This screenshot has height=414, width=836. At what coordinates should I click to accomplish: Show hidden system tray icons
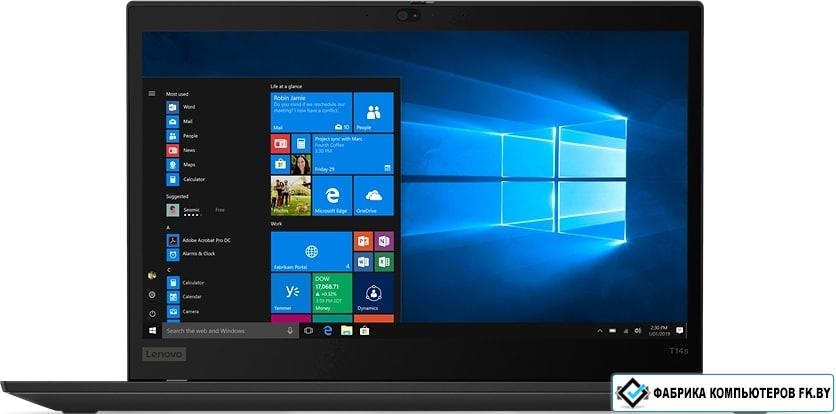coord(600,331)
